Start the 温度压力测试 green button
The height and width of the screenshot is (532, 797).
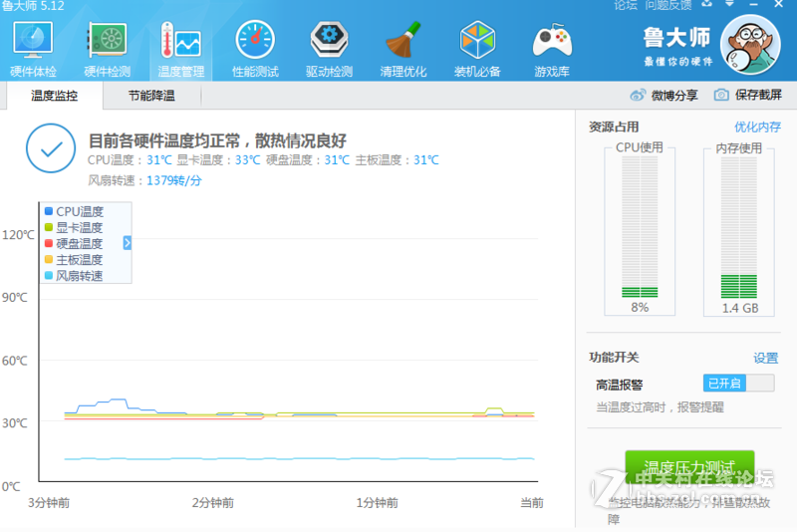(x=689, y=467)
